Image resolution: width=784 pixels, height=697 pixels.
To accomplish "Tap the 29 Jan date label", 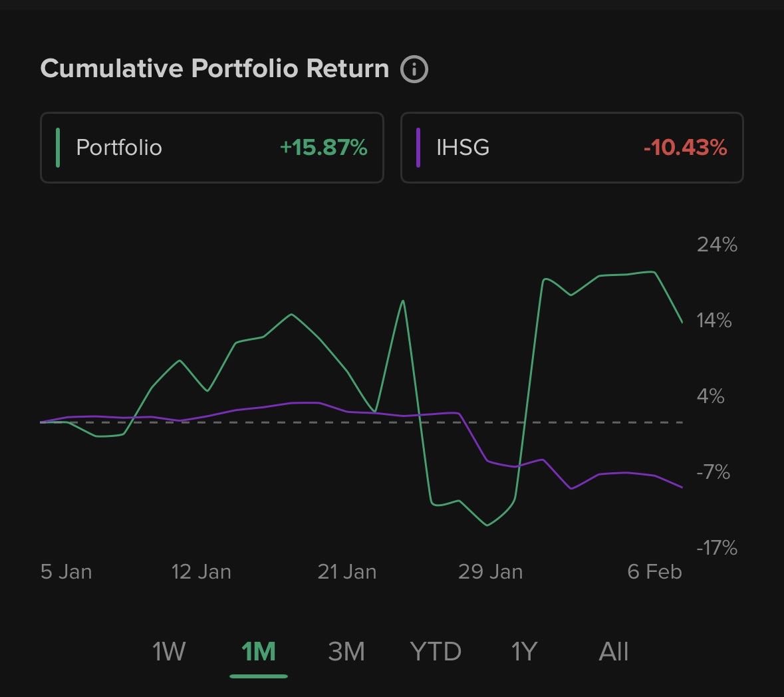I will click(x=490, y=572).
